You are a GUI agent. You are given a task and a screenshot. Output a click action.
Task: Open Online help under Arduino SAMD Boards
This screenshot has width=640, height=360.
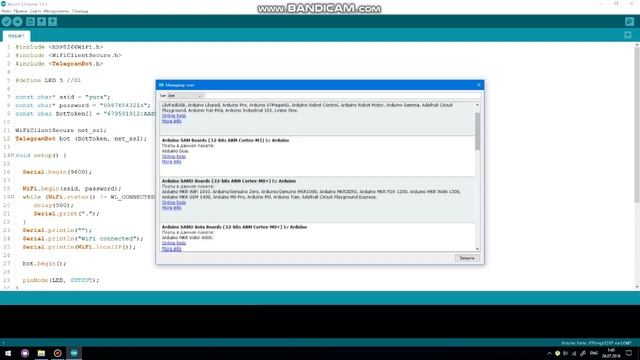[174, 202]
